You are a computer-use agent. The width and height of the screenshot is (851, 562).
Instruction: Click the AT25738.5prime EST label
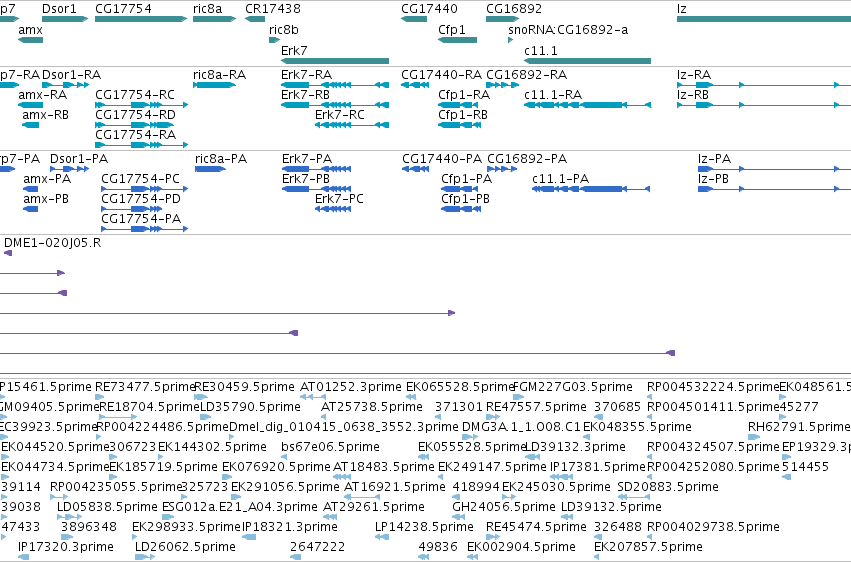click(x=372, y=407)
